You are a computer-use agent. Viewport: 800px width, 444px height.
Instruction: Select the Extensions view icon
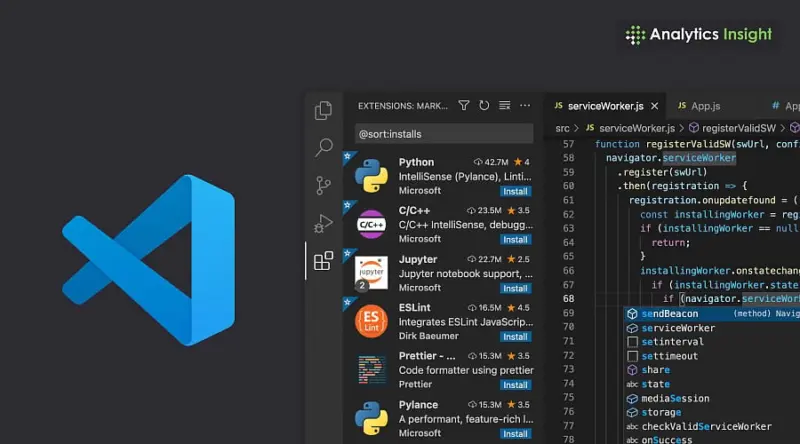pyautogui.click(x=323, y=261)
